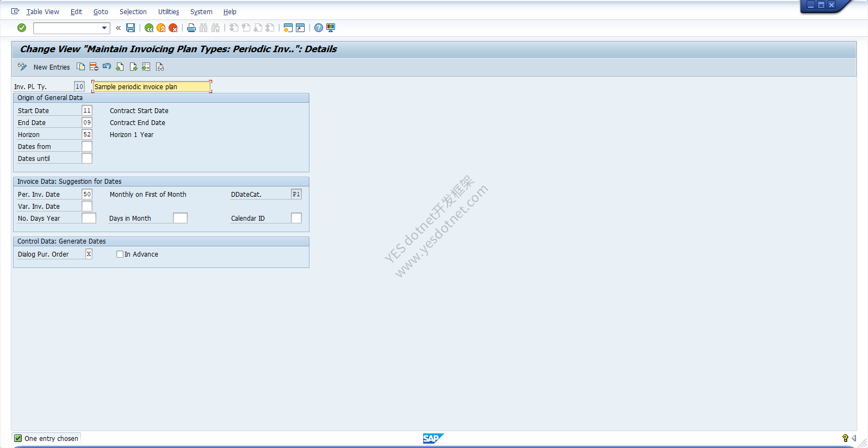Click the 'Contract End Date' text
Viewport: 868px width, 448px height.
[138, 122]
